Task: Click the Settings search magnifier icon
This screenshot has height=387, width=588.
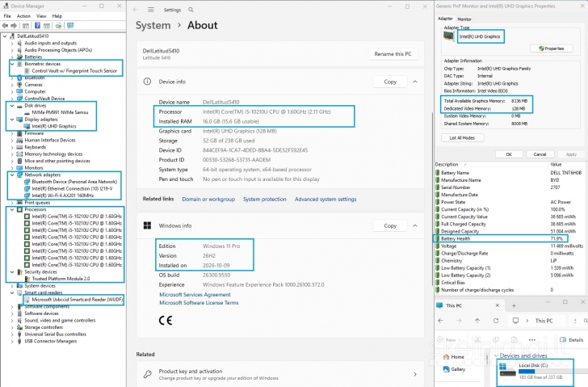Action: pos(191,10)
